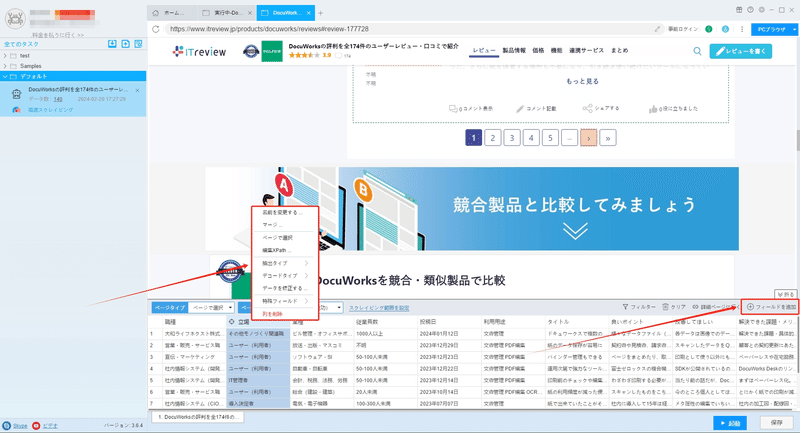Image resolution: width=800 pixels, height=433 pixels.
Task: Open 特殊フィールド submenu in context menu
Action: coord(285,301)
